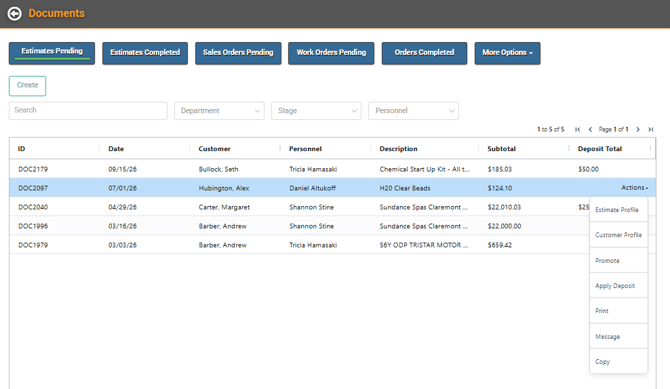Expand the Department dropdown filter

point(219,111)
